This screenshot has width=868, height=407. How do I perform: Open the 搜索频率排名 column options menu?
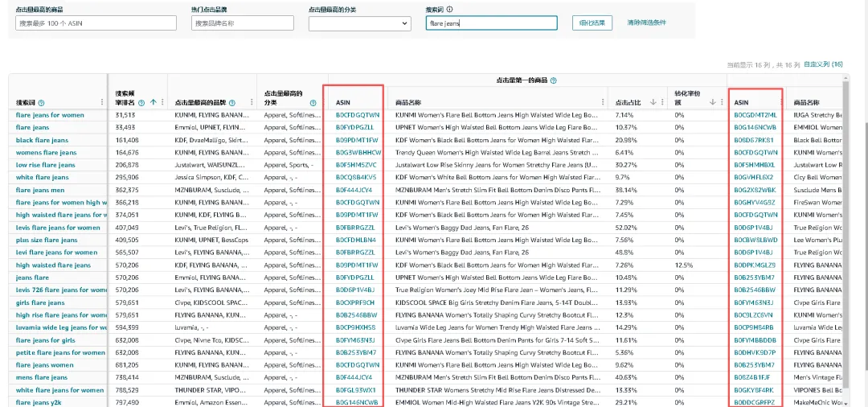[162, 102]
